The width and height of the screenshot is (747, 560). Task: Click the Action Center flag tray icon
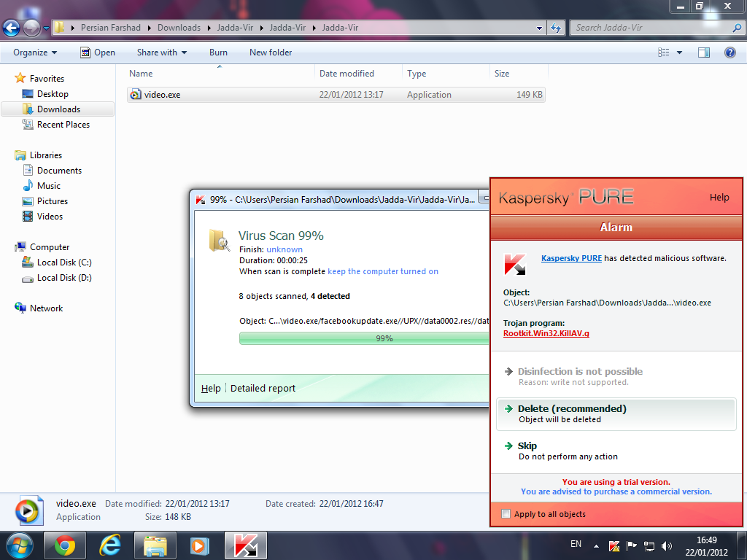pos(631,545)
